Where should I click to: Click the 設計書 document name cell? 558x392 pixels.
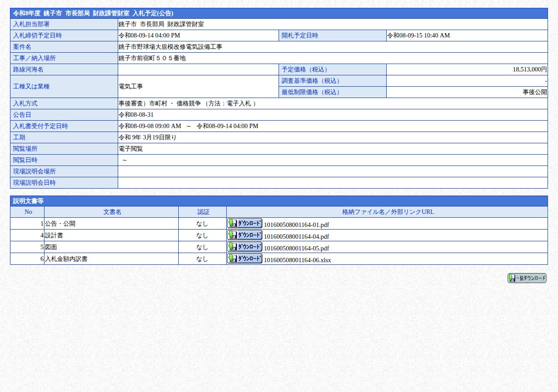coord(111,235)
